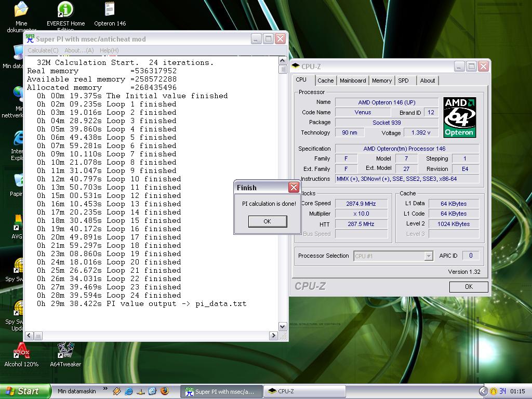Viewport: 532px width, 399px height.
Task: Click the Min datamaskin toolbar label
Action: (x=77, y=391)
